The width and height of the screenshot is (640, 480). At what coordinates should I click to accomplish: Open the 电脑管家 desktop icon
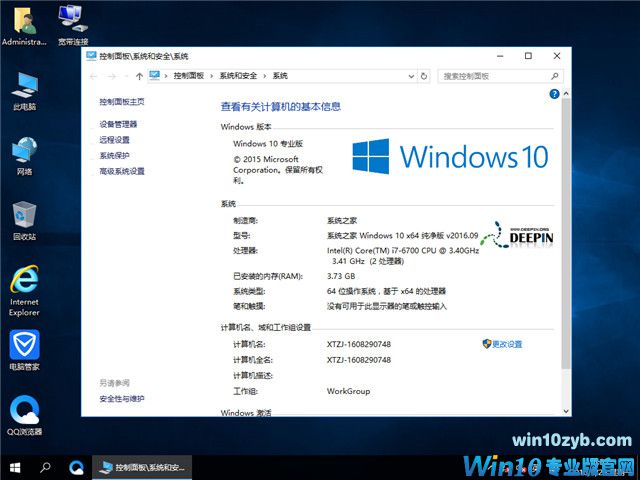click(24, 350)
